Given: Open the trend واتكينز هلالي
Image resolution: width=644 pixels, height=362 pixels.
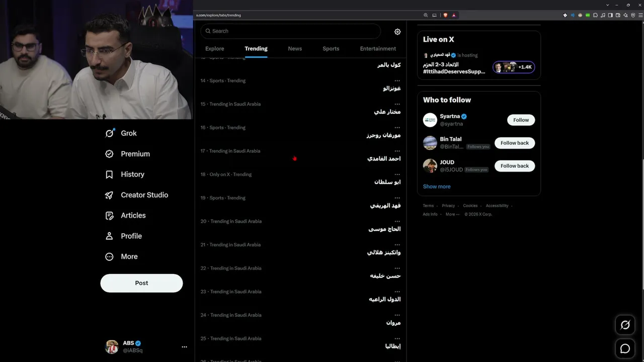Looking at the screenshot, I should [384, 252].
